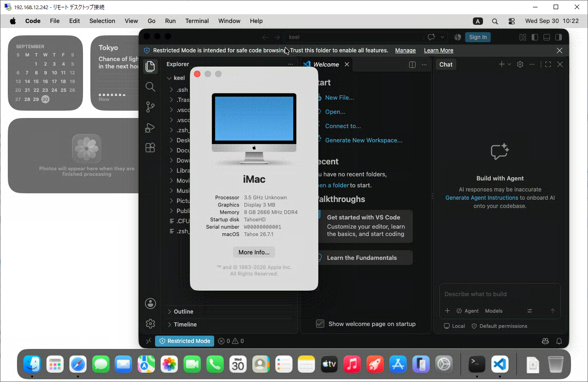The width and height of the screenshot is (588, 382).
Task: Select the Welcome editor tab
Action: 326,65
